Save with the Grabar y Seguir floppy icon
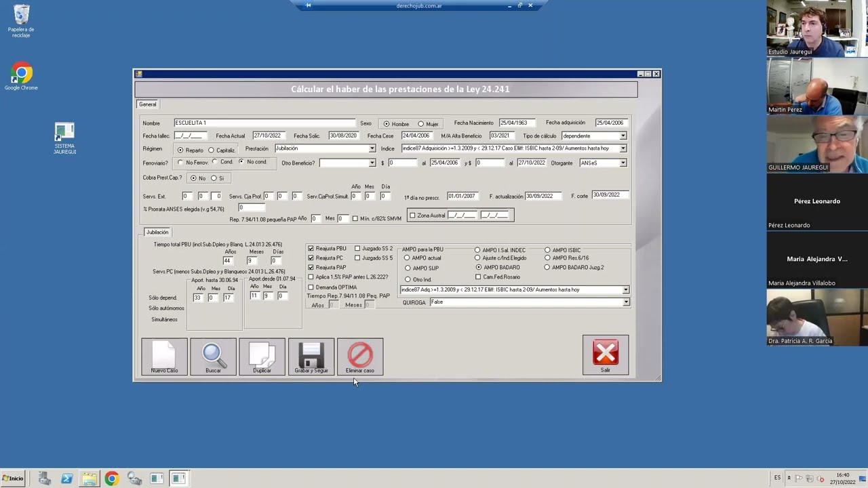This screenshot has height=488, width=868. point(311,357)
